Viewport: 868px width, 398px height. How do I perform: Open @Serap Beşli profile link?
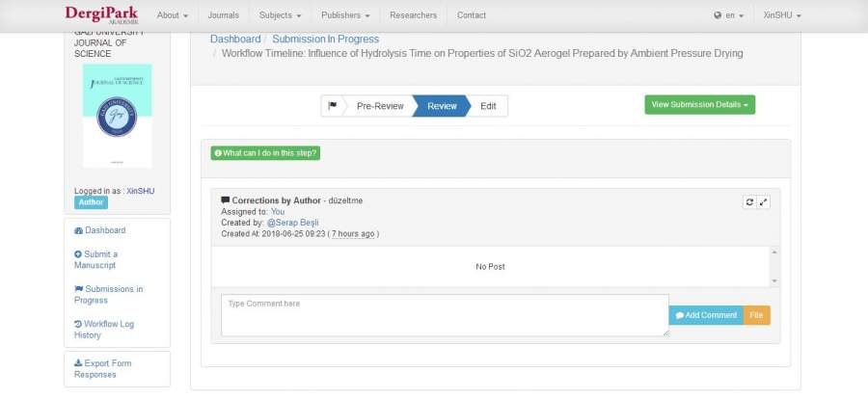[x=293, y=223]
